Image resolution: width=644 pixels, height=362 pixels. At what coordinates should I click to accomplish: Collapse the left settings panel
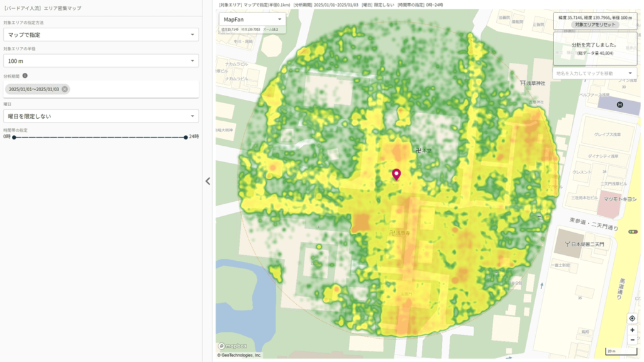(208, 181)
